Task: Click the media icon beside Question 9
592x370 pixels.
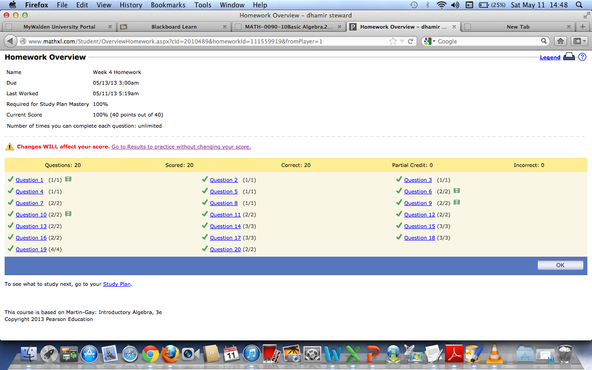Action: click(x=456, y=202)
